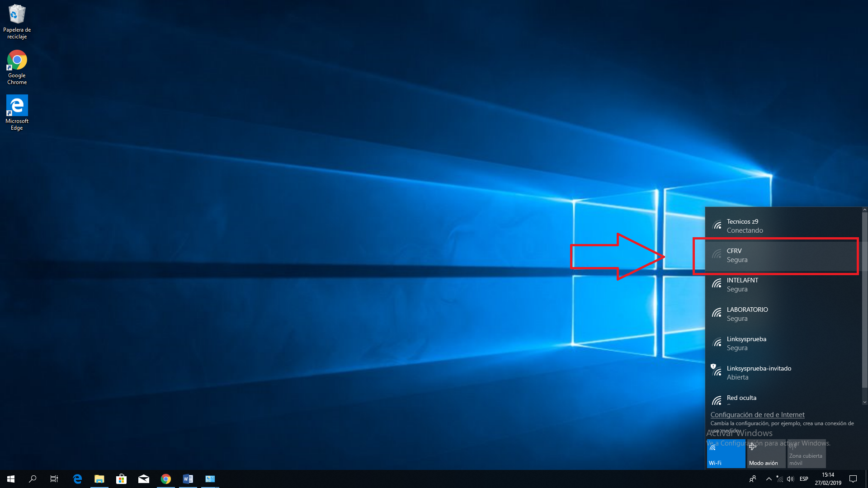868x488 pixels.
Task: Open Mail app in taskbar
Action: (144, 479)
